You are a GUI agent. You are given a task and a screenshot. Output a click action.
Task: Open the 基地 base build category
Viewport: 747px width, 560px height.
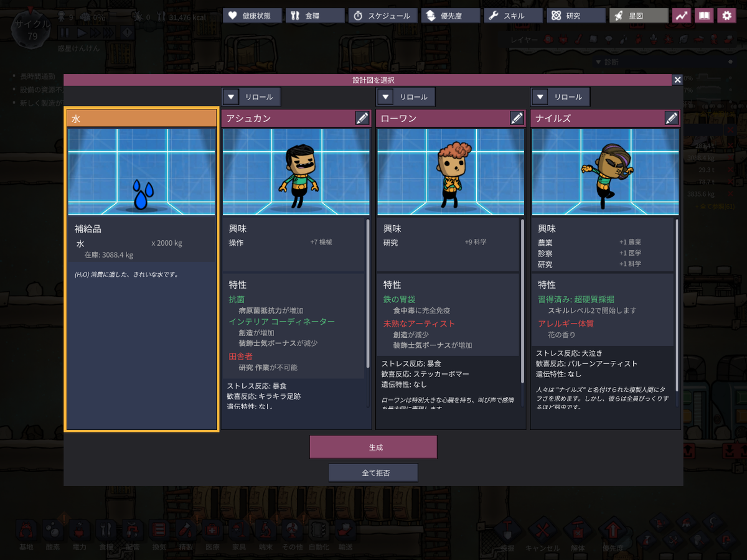(26, 531)
